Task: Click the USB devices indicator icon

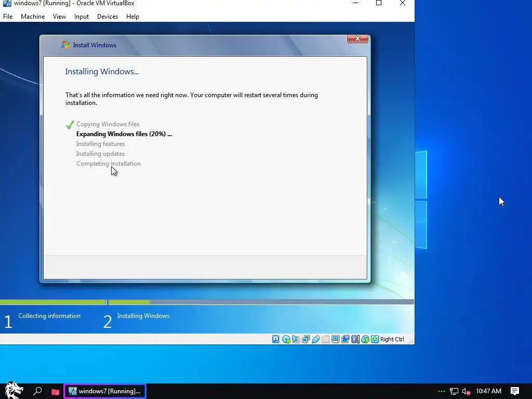Action: point(315,339)
